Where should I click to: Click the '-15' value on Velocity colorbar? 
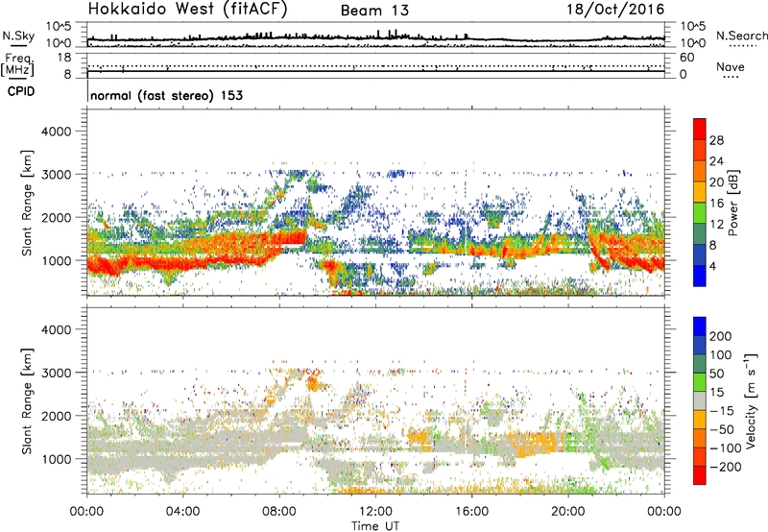tap(722, 411)
